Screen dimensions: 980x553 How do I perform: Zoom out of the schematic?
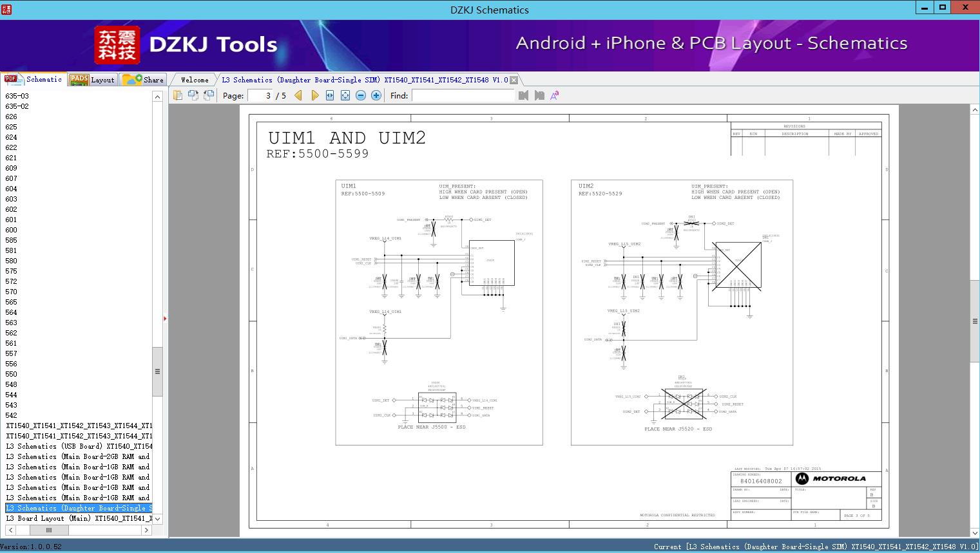tap(360, 95)
